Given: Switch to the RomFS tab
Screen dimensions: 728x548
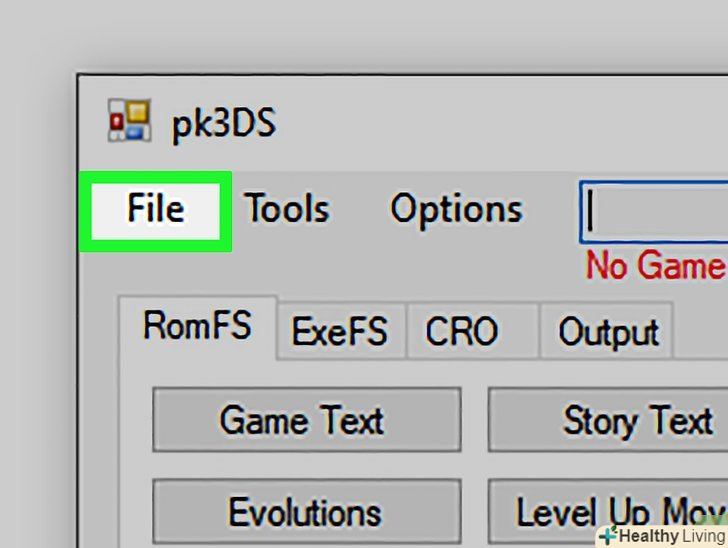Looking at the screenshot, I should tap(198, 326).
